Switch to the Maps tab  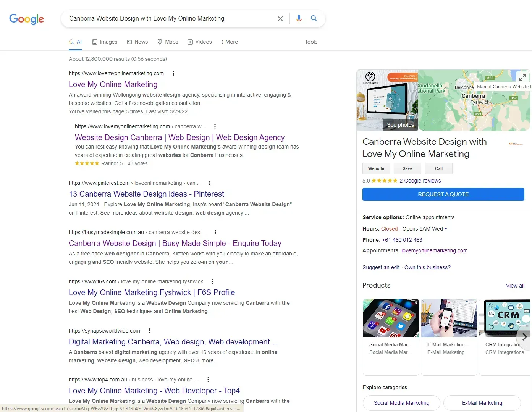(168, 42)
